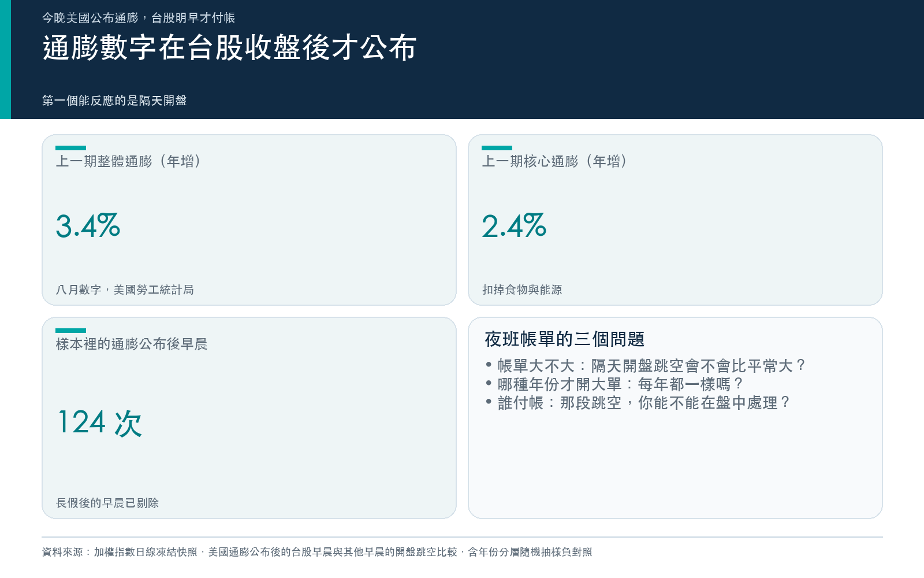The image size is (924, 578).
Task: Click the subtitle 第一個能反應的是隔天開盤
Action: [x=114, y=101]
